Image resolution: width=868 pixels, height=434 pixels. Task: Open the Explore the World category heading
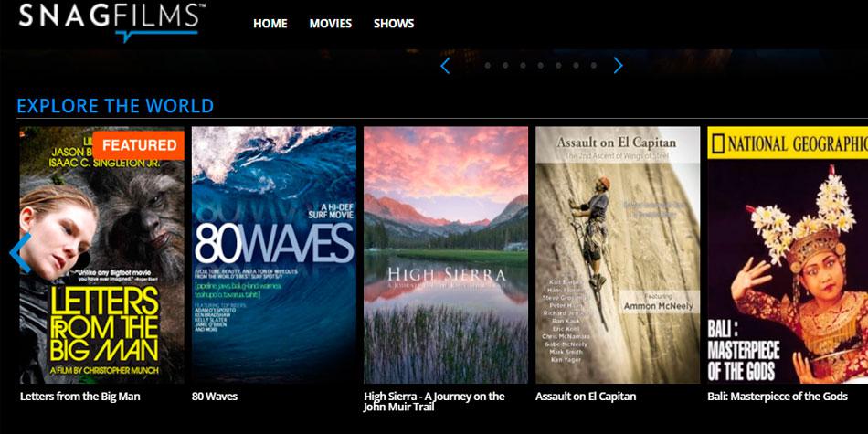[115, 106]
